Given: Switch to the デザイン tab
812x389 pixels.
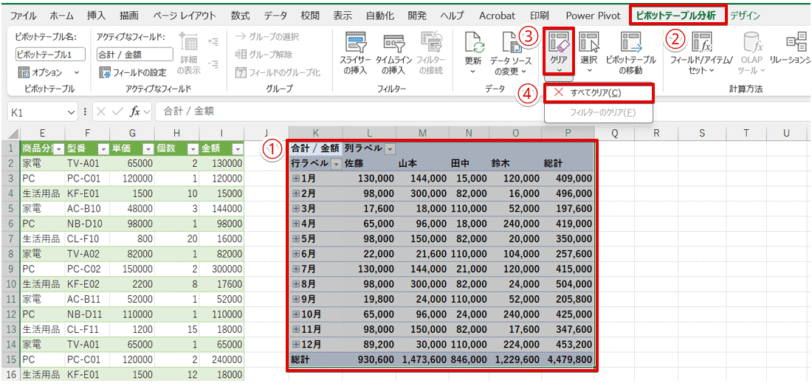Looking at the screenshot, I should point(745,16).
